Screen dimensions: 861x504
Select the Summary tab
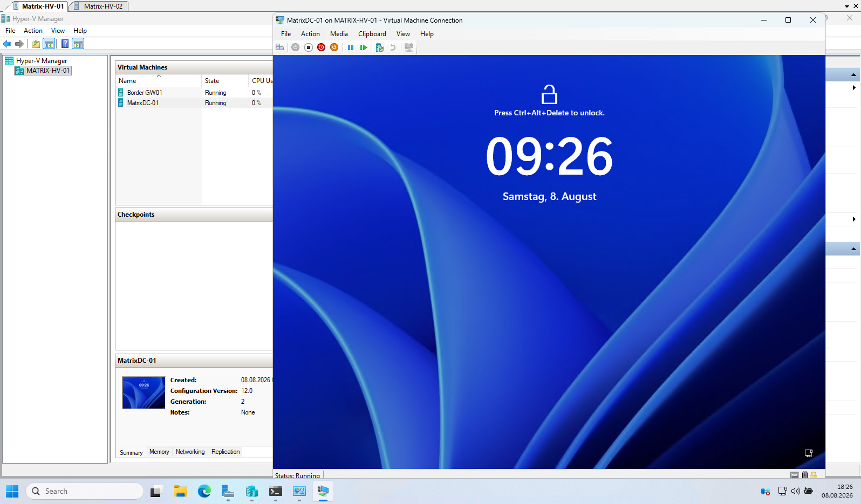[x=131, y=452]
